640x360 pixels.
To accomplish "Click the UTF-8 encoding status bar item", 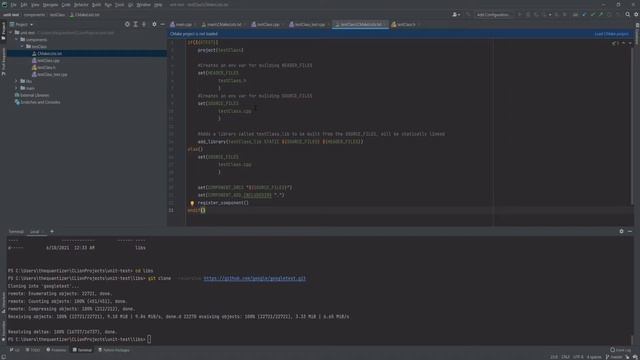I will tap(578, 357).
